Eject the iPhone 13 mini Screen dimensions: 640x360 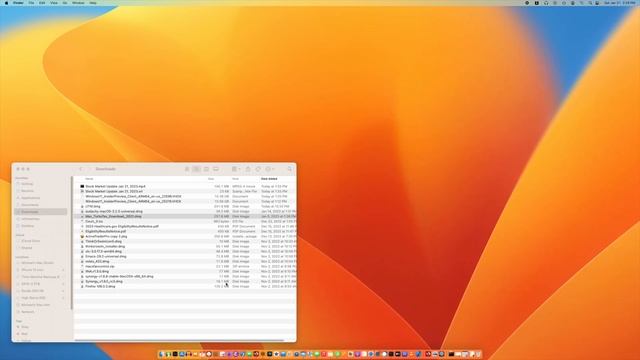pyautogui.click(x=63, y=270)
